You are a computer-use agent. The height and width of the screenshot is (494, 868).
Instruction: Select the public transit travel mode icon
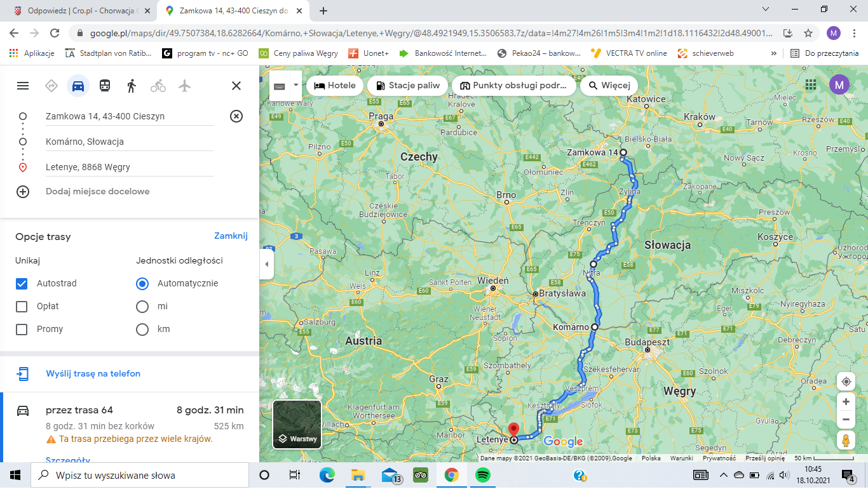[x=105, y=86]
